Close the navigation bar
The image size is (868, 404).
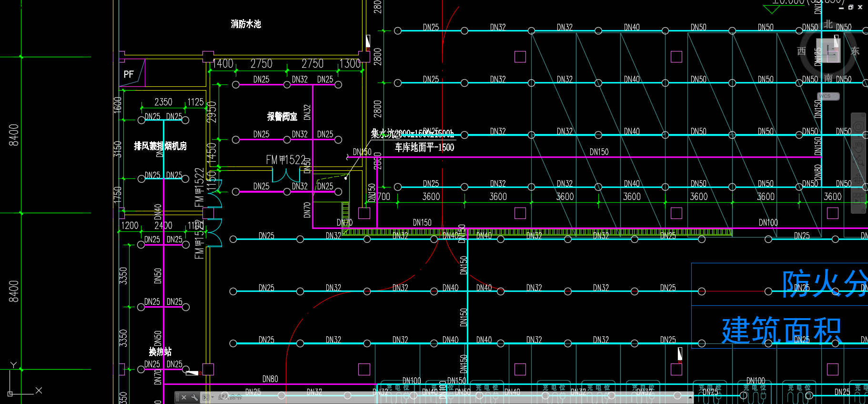tap(862, 115)
